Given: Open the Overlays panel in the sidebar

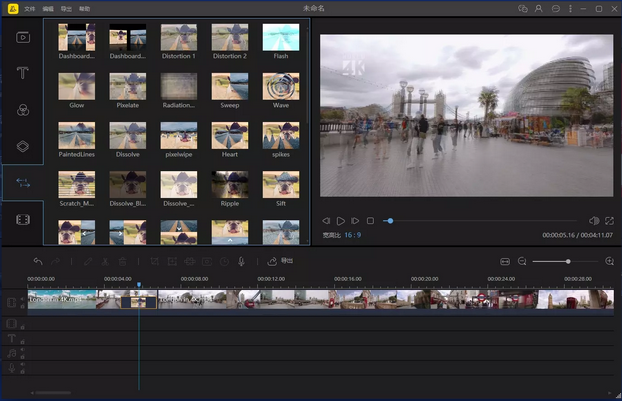Looking at the screenshot, I should click(22, 146).
